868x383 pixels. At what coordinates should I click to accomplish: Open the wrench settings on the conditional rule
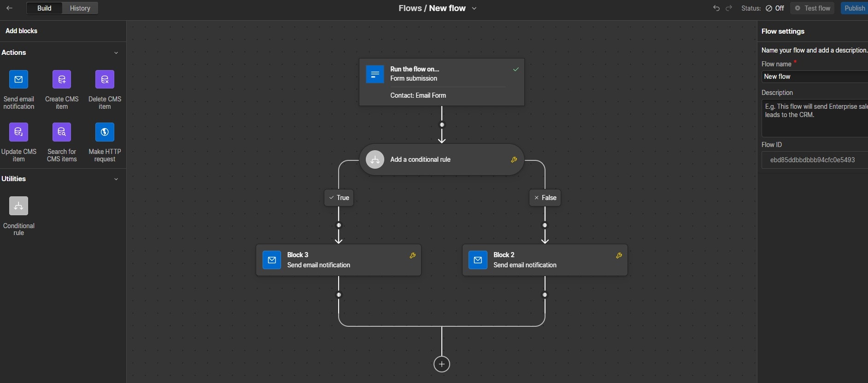pyautogui.click(x=514, y=159)
